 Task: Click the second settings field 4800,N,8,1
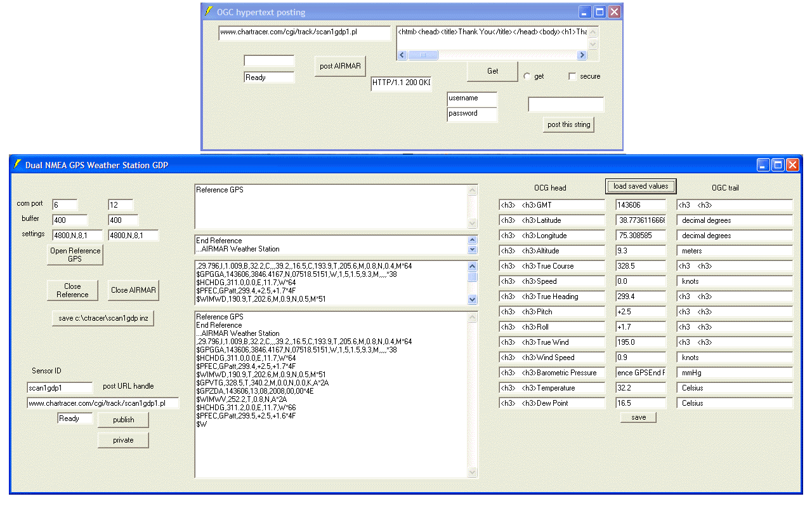click(133, 236)
